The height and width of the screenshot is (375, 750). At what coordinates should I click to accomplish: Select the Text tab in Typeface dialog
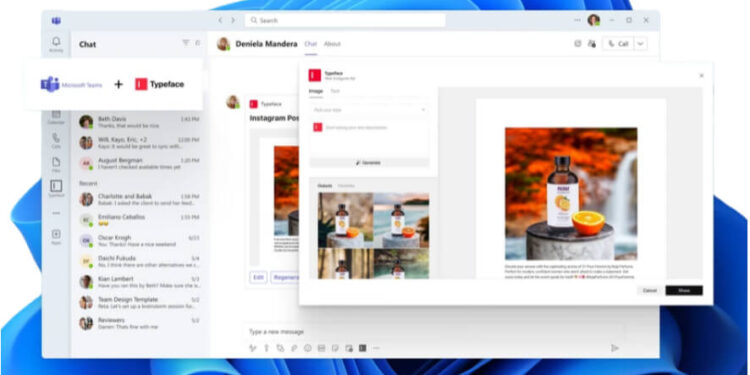(x=335, y=91)
